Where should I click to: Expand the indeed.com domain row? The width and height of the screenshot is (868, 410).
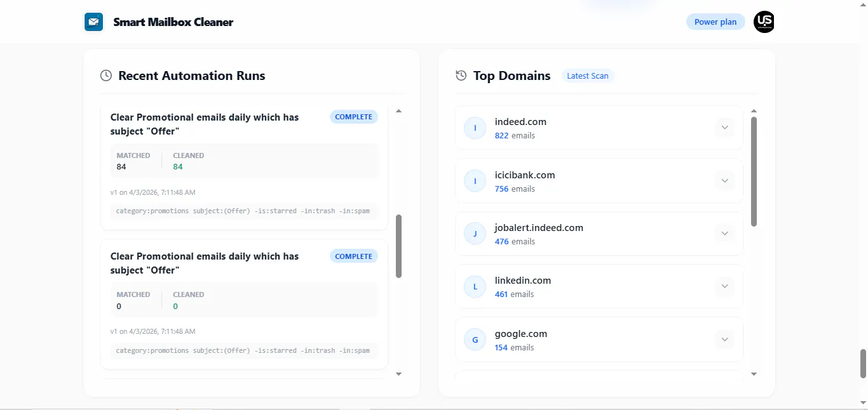tap(724, 128)
